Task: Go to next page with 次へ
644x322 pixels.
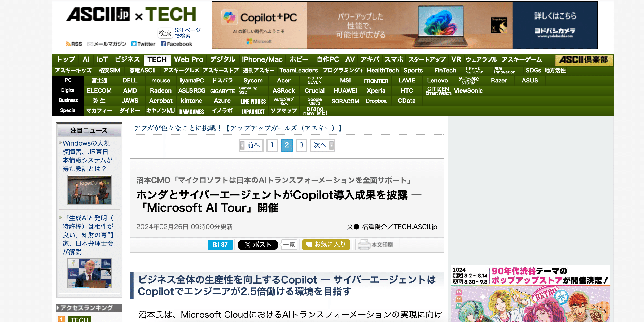Action: point(323,145)
